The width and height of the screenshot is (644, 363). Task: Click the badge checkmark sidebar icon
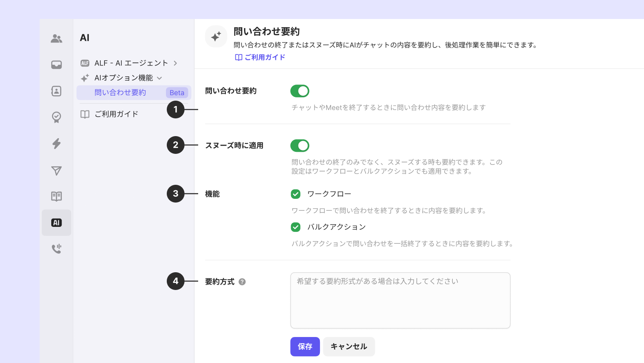tap(57, 117)
